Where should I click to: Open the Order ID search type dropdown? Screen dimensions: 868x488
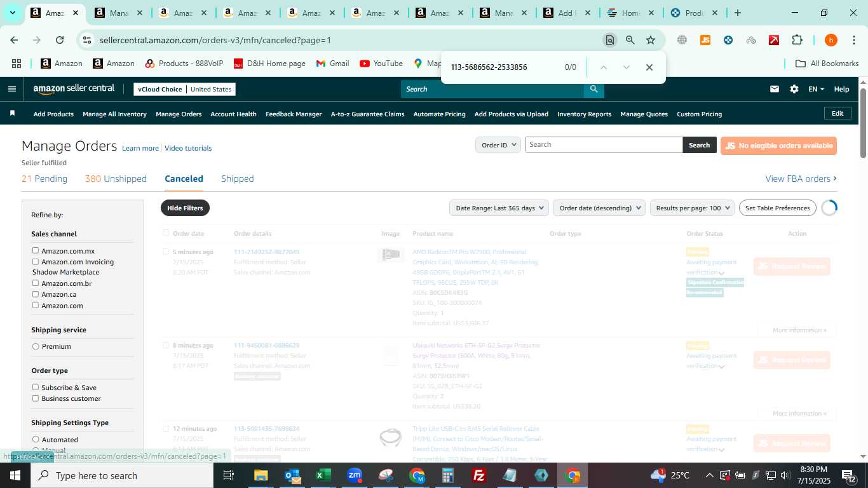498,145
